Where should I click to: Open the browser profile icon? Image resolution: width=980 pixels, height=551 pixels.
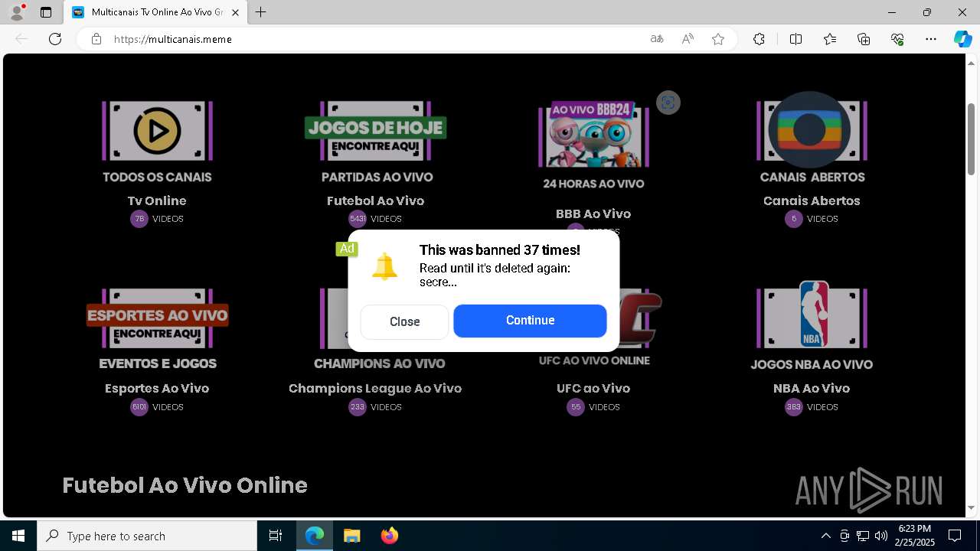click(x=16, y=12)
